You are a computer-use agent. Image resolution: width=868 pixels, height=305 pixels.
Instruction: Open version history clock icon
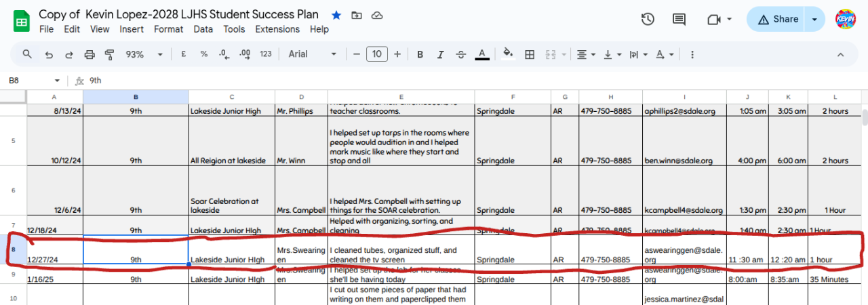tap(648, 20)
